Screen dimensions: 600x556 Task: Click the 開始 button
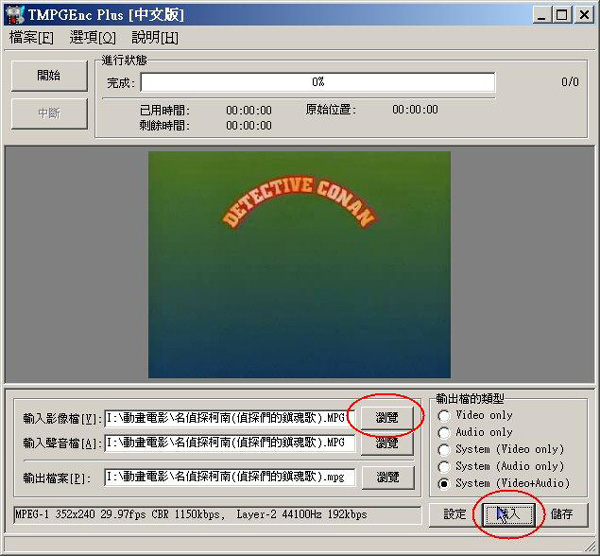49,75
